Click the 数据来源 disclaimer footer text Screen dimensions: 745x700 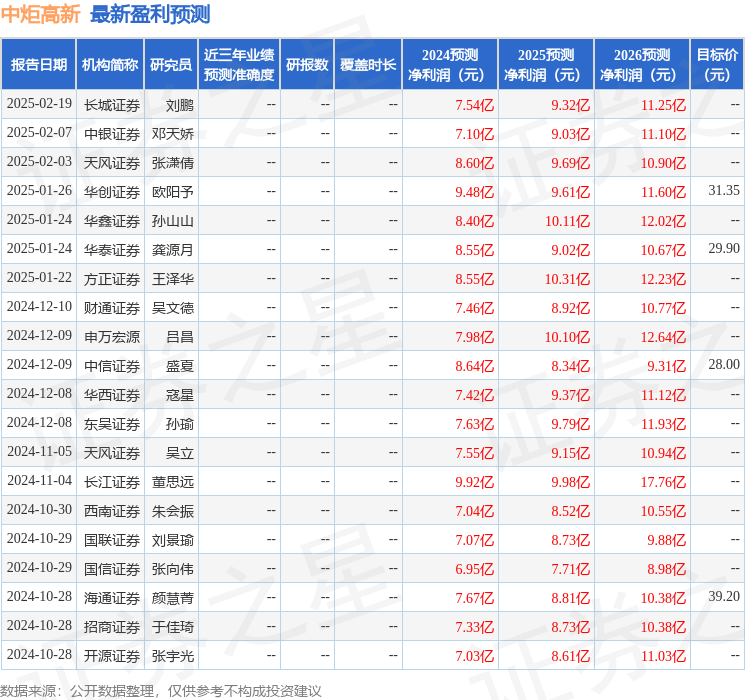coord(161,691)
